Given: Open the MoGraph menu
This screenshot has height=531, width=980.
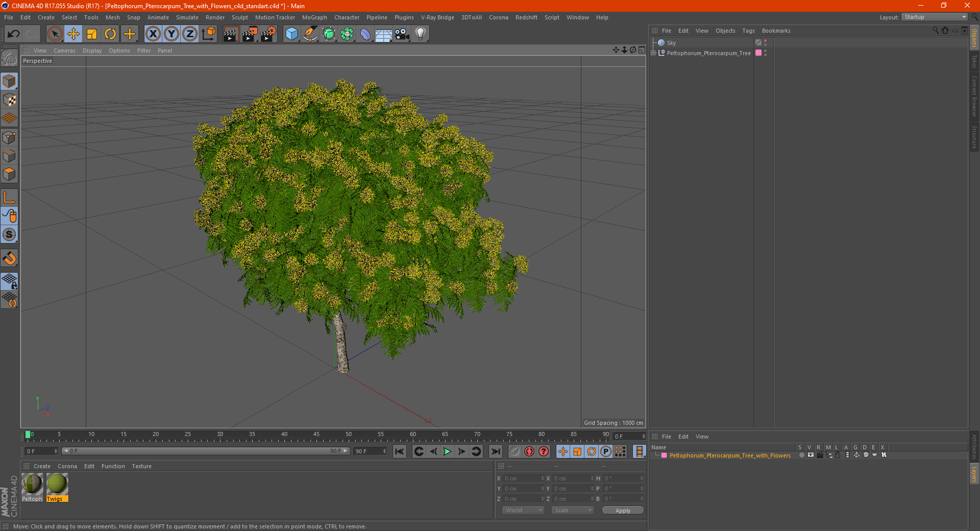Looking at the screenshot, I should [x=314, y=17].
